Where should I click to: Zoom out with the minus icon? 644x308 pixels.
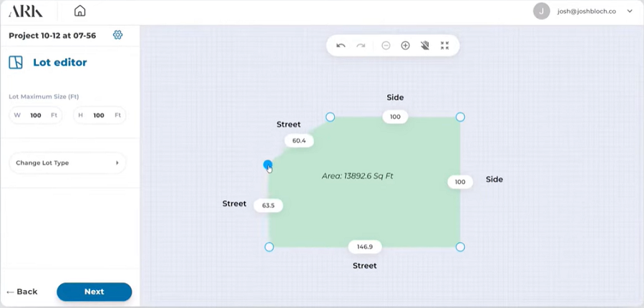(386, 46)
